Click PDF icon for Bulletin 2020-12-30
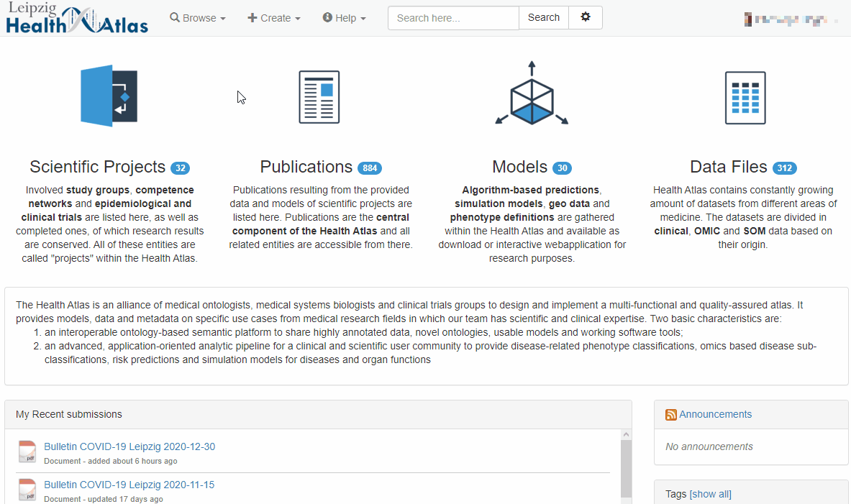 (27, 452)
